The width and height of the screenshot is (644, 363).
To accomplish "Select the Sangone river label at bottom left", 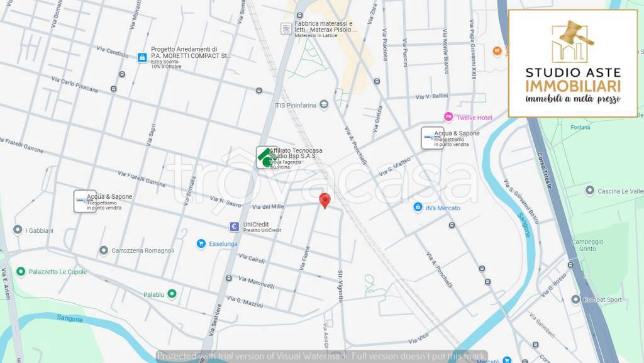I will [70, 318].
